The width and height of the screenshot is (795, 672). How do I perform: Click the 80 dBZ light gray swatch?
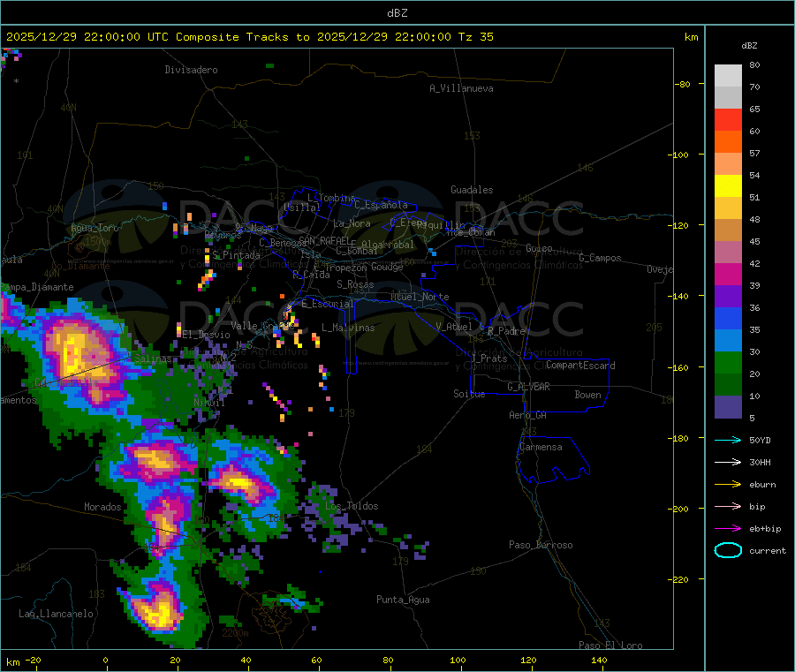(728, 76)
